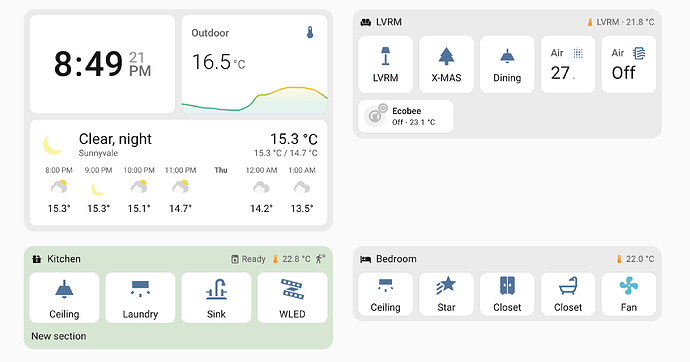Open the Bedroom 22.0 °C temperature badge

point(635,259)
